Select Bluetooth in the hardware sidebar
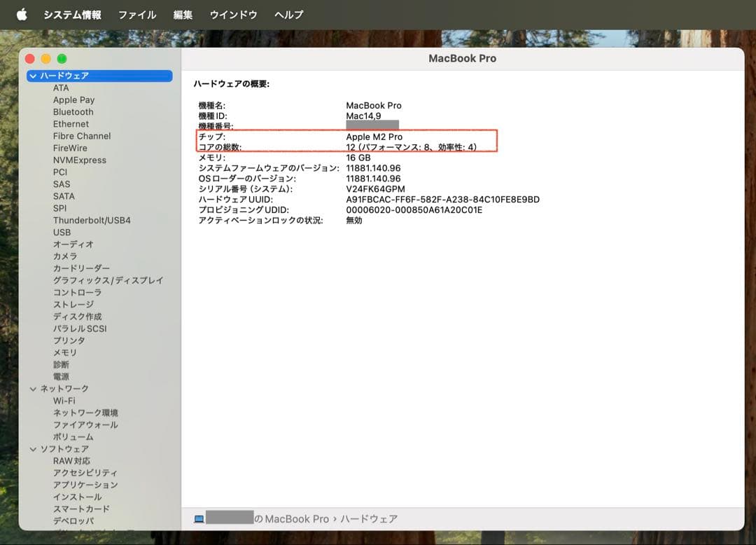 74,111
